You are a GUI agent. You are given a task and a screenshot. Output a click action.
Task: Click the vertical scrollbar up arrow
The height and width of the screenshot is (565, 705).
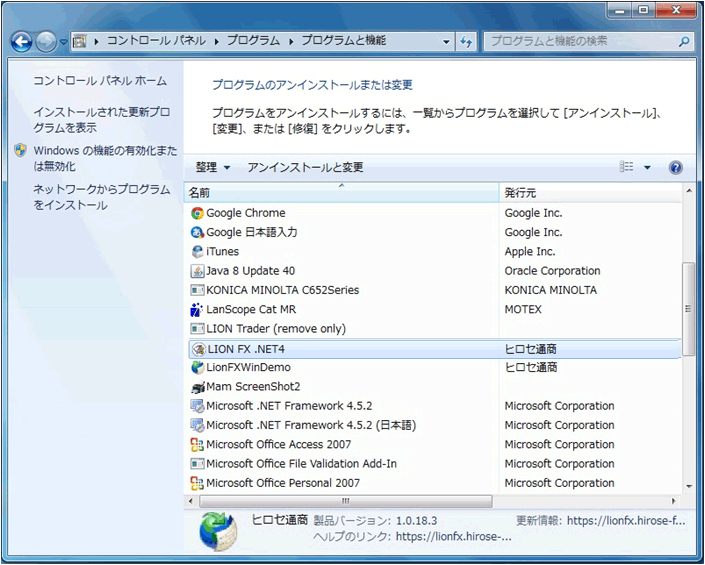[x=689, y=191]
